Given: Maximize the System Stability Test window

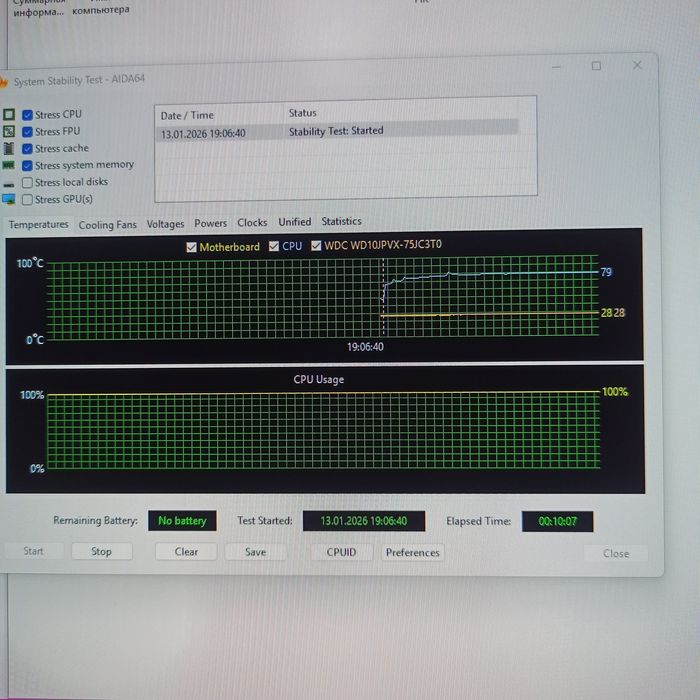Looking at the screenshot, I should (x=596, y=66).
